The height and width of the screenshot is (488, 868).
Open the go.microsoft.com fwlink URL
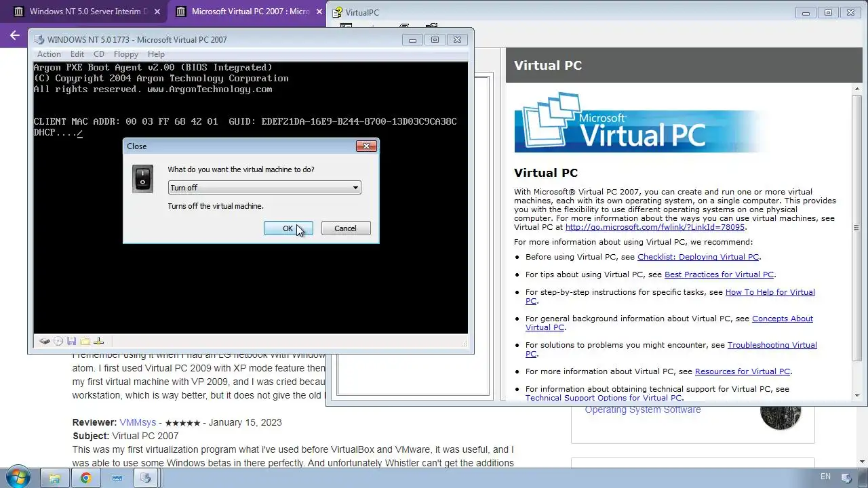655,227
